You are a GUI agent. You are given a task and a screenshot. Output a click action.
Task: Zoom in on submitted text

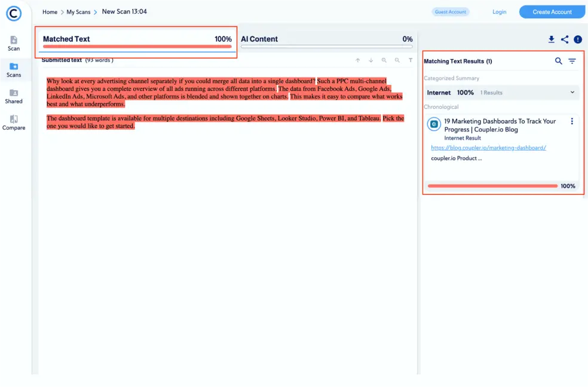384,60
